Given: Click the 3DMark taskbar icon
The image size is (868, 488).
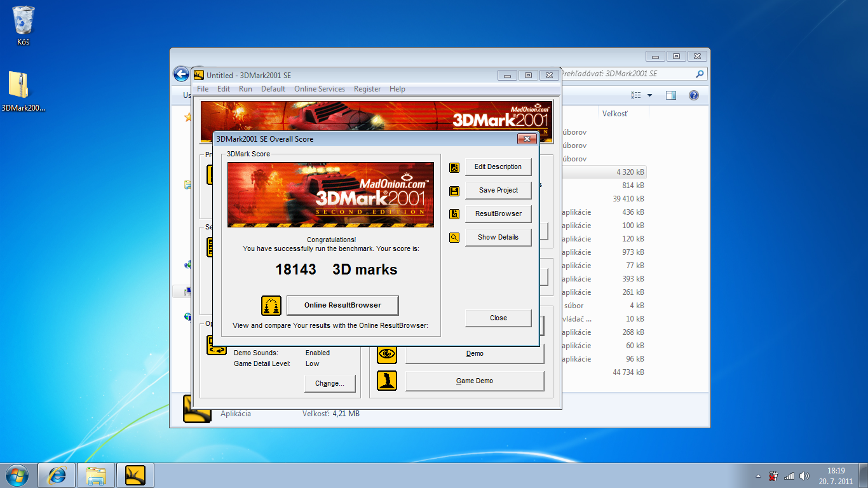Looking at the screenshot, I should pos(135,475).
